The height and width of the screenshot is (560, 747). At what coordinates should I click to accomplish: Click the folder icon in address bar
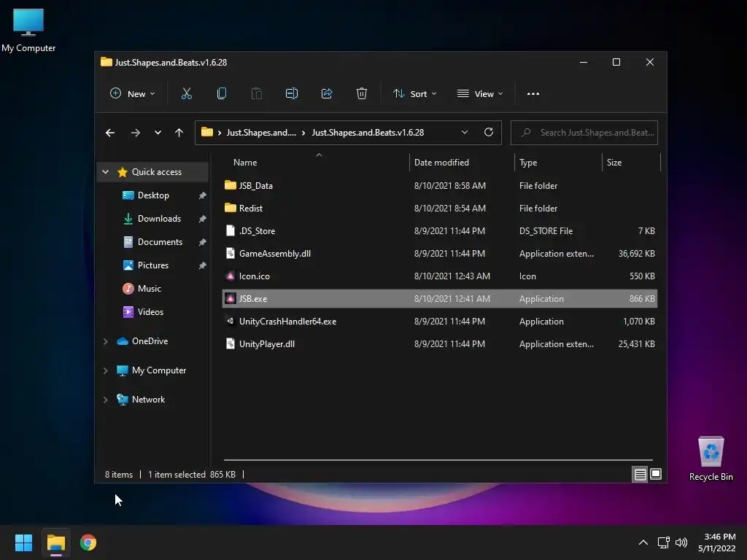tap(206, 133)
